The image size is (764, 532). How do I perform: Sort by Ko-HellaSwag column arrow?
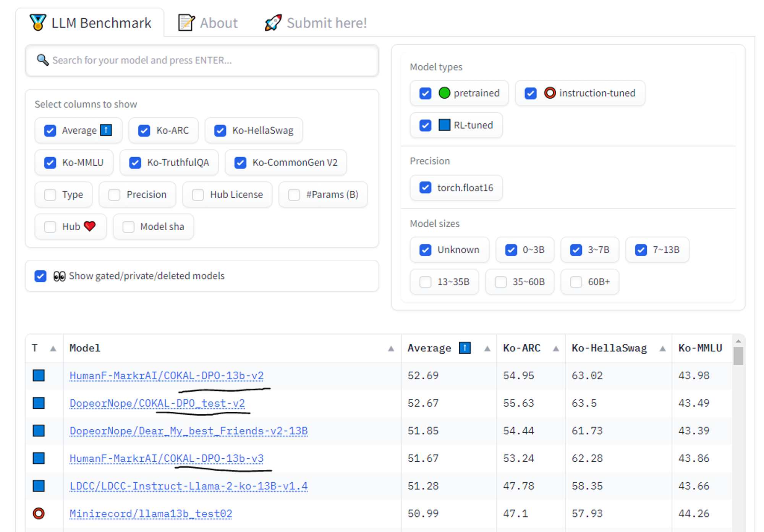point(663,348)
